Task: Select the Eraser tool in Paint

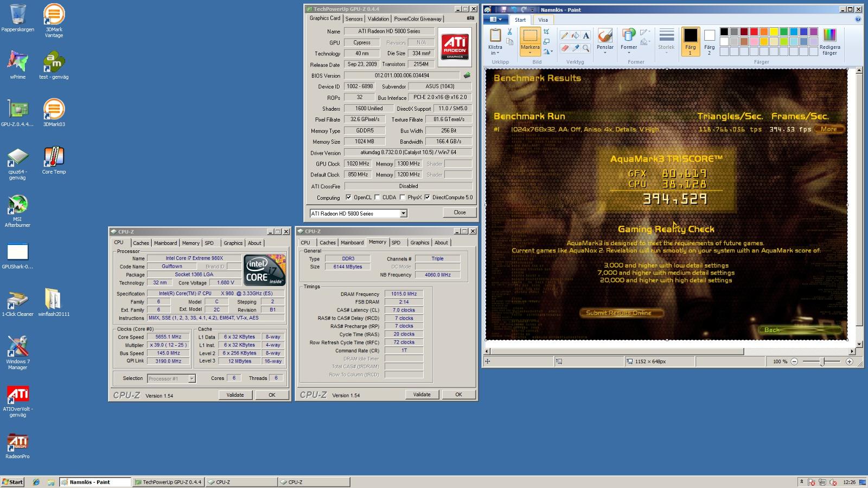Action: click(x=565, y=48)
